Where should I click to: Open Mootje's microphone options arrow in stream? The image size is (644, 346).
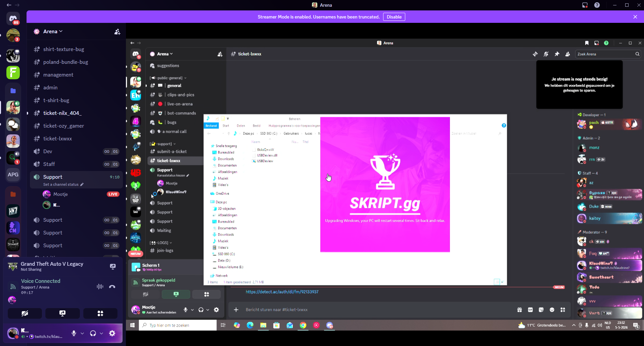(x=192, y=310)
